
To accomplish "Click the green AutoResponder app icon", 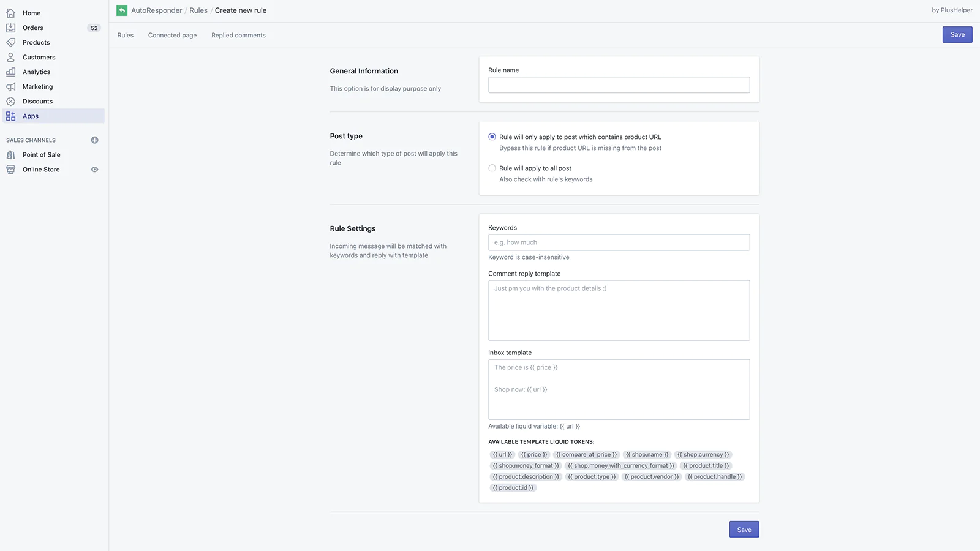I will point(122,10).
